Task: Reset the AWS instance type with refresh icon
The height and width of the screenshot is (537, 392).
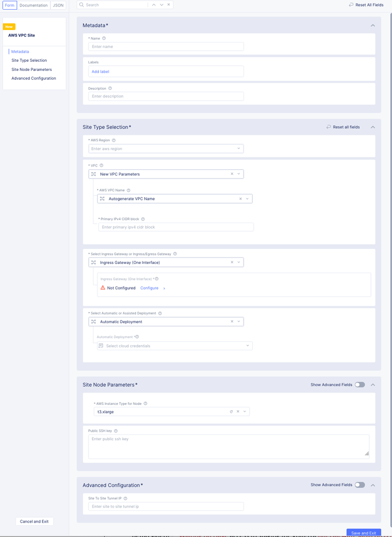Action: pos(231,412)
